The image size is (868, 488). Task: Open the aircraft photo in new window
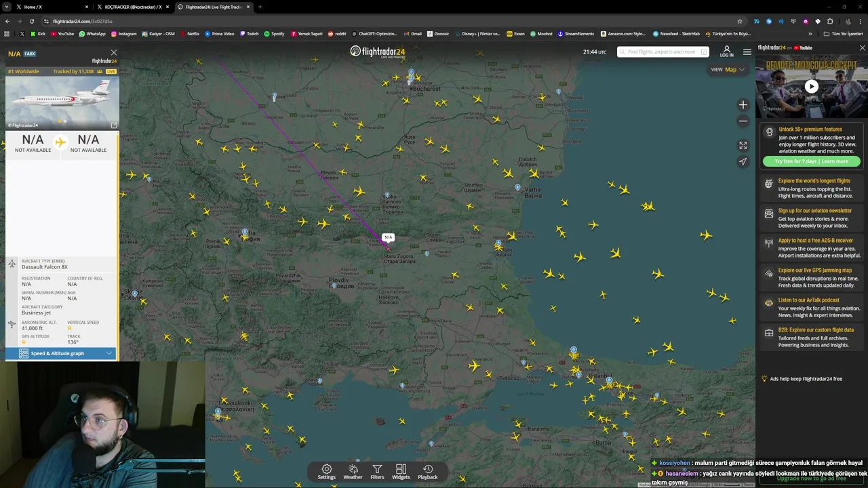[114, 125]
